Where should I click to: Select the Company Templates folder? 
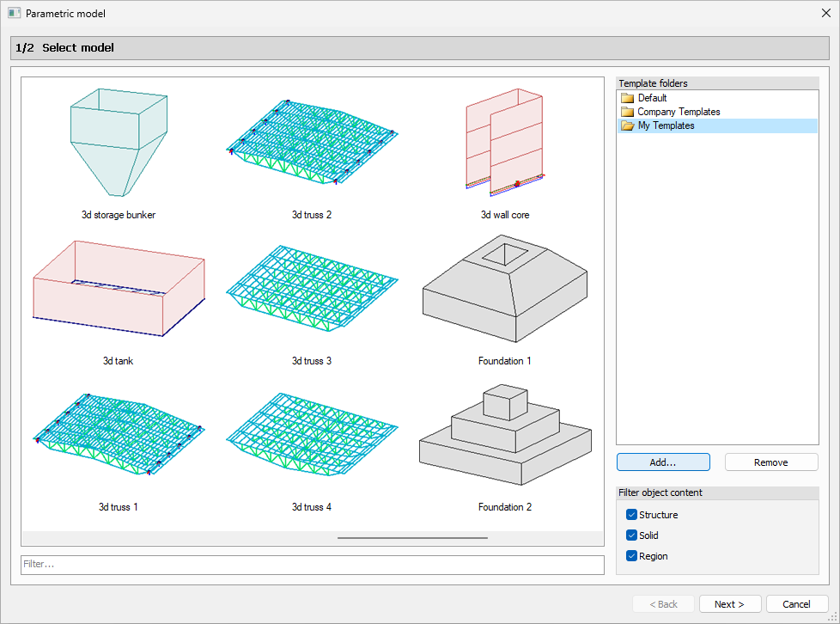(x=679, y=112)
